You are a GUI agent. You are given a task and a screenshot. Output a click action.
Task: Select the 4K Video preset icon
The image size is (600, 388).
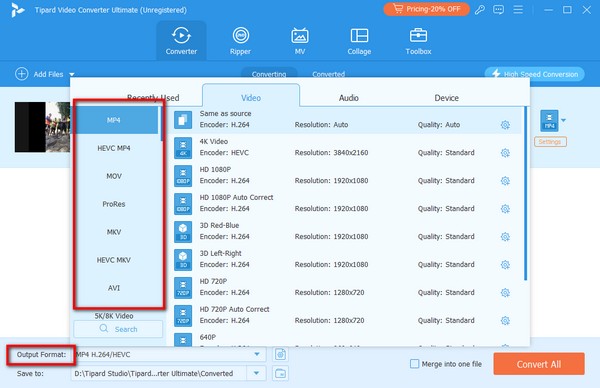pos(183,148)
